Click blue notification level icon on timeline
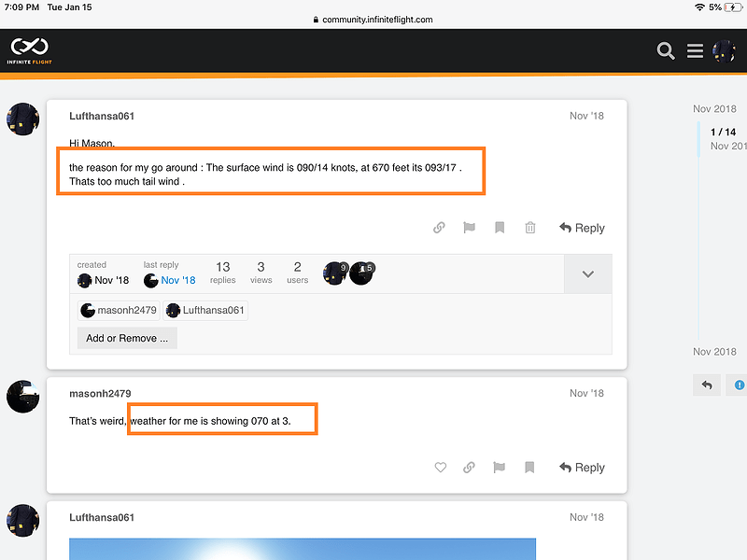The image size is (747, 560). (739, 385)
